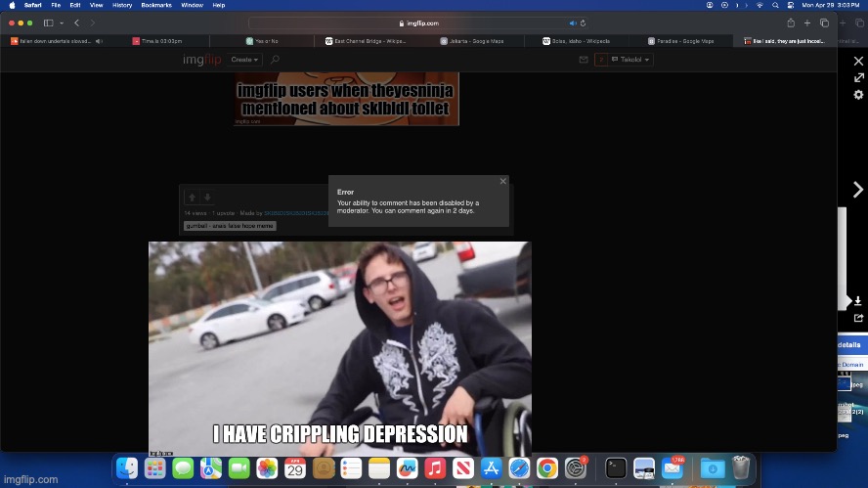Open the Window menu
The height and width of the screenshot is (488, 868).
click(x=193, y=5)
